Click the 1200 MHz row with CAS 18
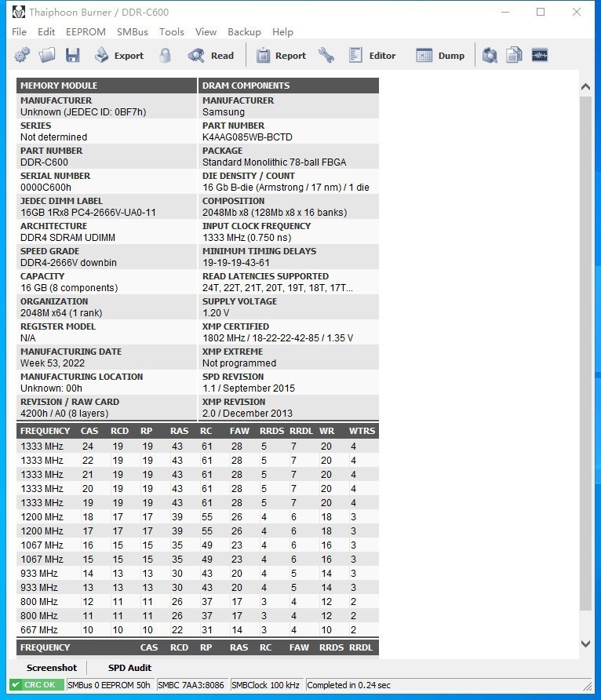 [x=198, y=516]
